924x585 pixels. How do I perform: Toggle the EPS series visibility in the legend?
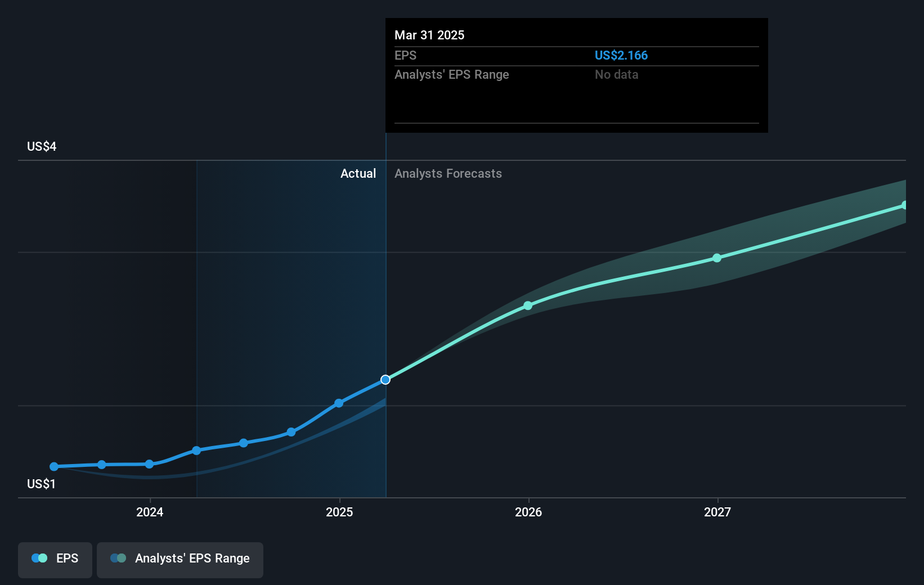point(55,559)
